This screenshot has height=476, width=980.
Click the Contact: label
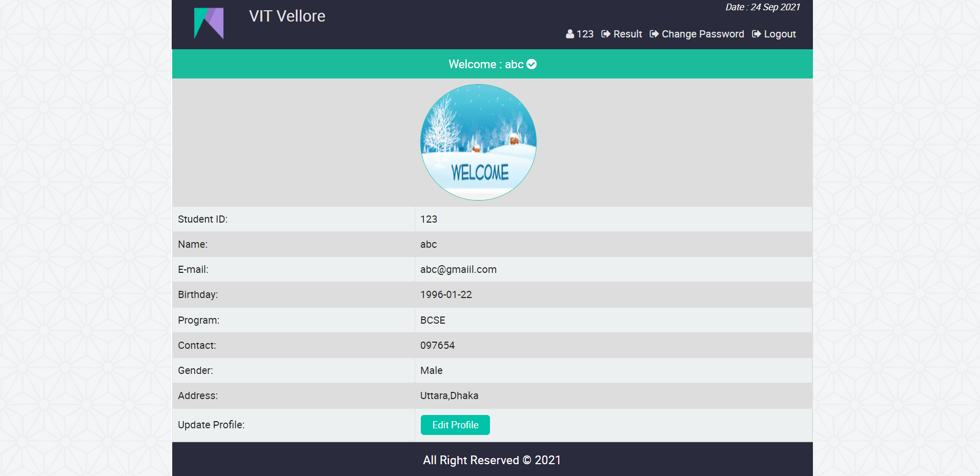click(x=197, y=345)
